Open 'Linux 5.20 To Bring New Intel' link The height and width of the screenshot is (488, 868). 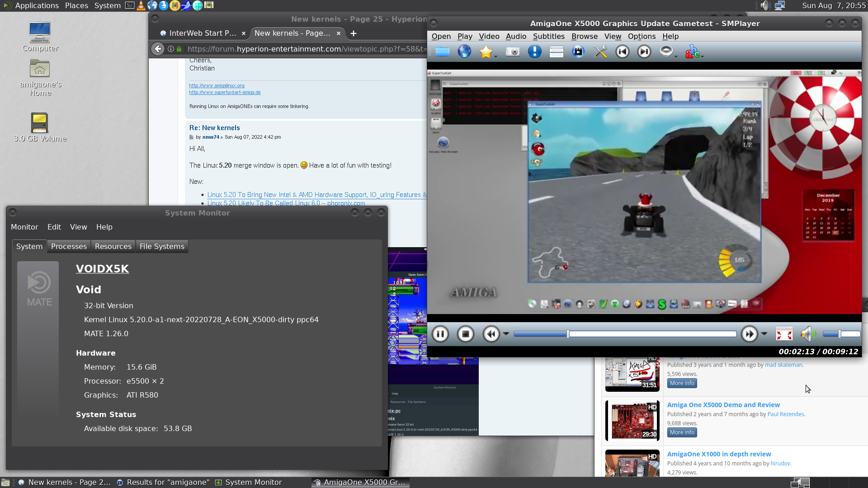click(x=316, y=195)
